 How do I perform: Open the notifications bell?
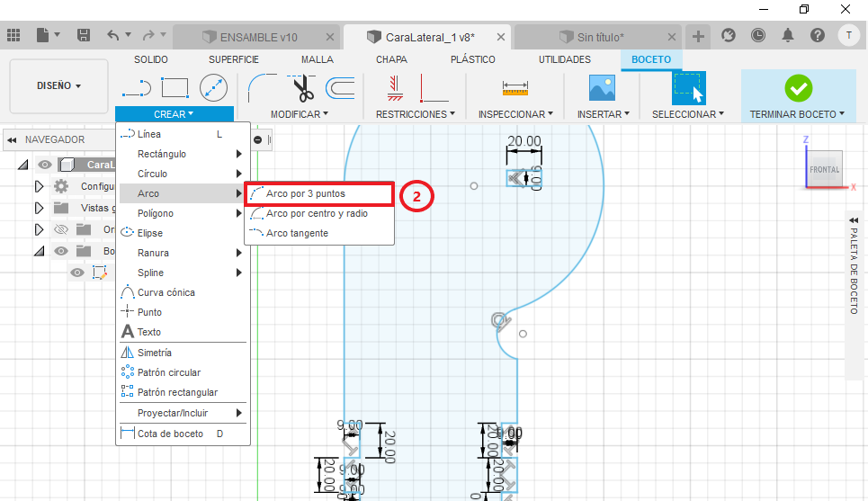788,35
